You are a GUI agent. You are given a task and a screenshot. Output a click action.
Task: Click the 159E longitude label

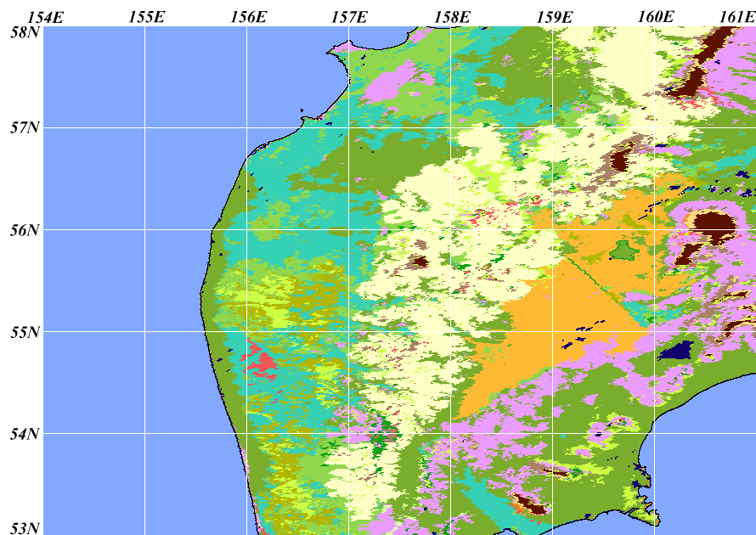(555, 18)
